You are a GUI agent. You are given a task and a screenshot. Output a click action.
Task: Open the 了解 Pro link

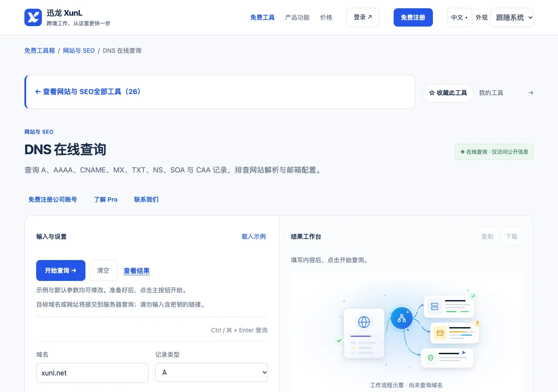coord(106,199)
